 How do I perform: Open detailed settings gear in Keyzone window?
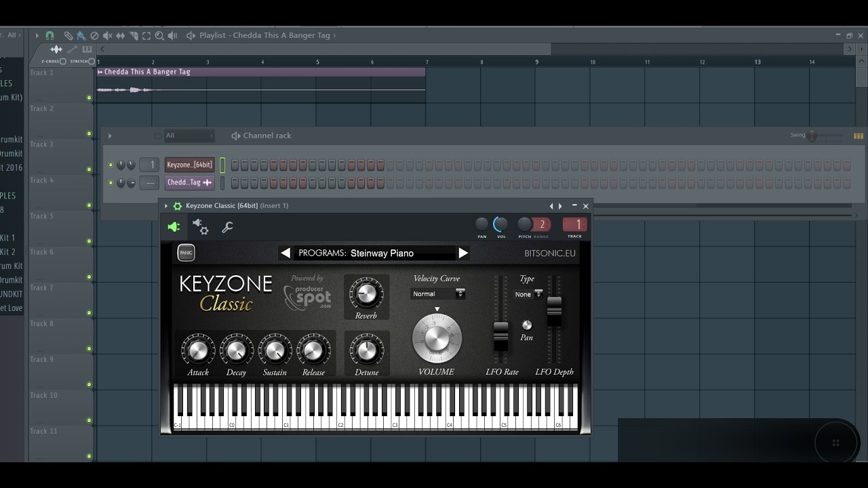[201, 227]
